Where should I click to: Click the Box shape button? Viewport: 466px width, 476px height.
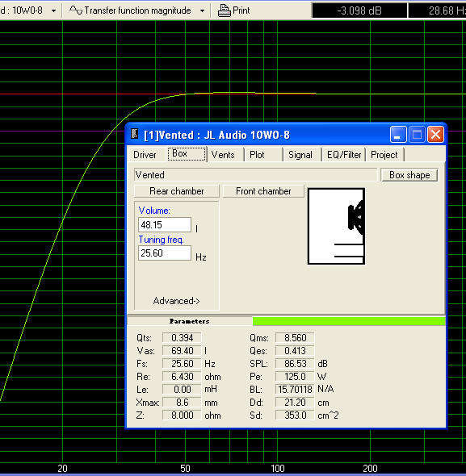point(409,175)
